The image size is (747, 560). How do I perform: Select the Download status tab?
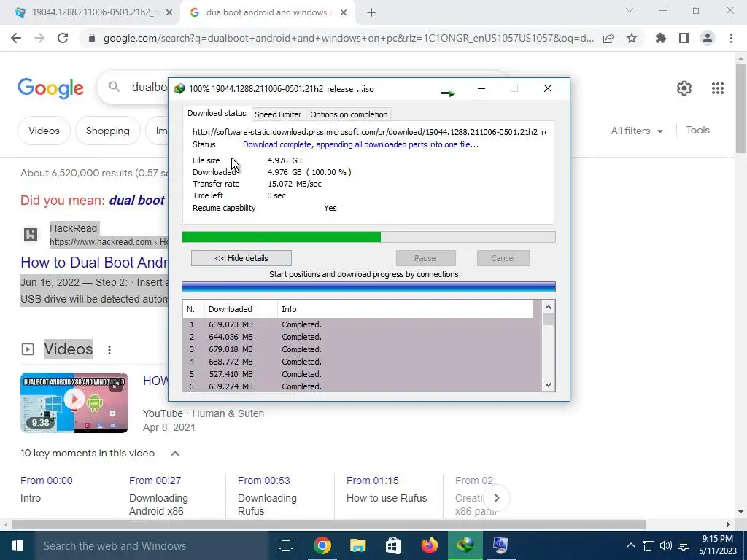pyautogui.click(x=217, y=113)
